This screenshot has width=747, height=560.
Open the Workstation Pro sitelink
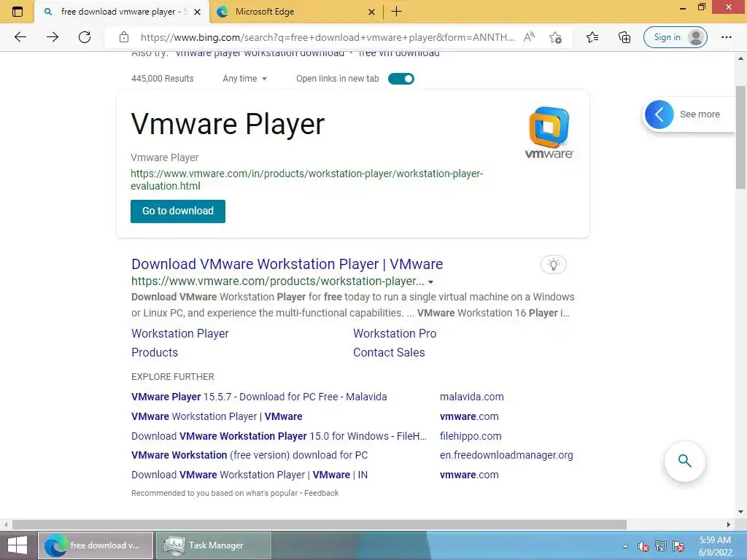395,333
